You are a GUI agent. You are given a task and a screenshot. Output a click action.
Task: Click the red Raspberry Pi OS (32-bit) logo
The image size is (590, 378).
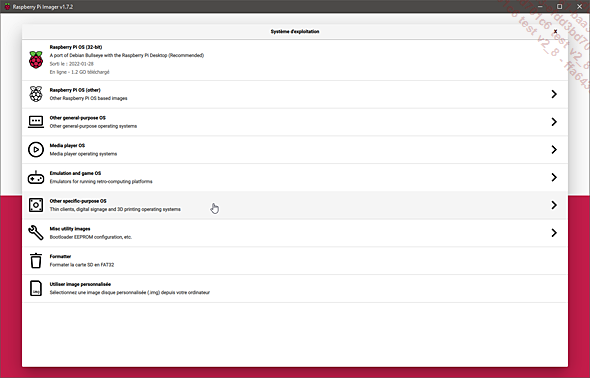point(36,60)
